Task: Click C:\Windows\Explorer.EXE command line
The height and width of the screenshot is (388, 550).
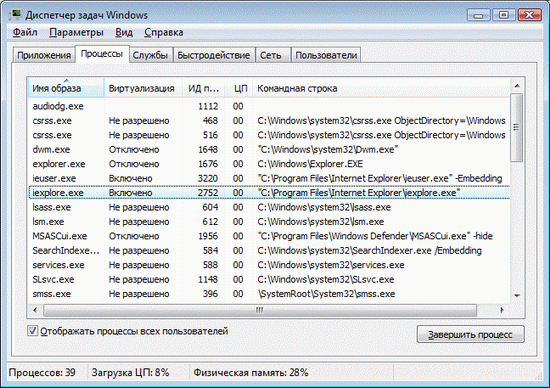Action: tap(310, 164)
